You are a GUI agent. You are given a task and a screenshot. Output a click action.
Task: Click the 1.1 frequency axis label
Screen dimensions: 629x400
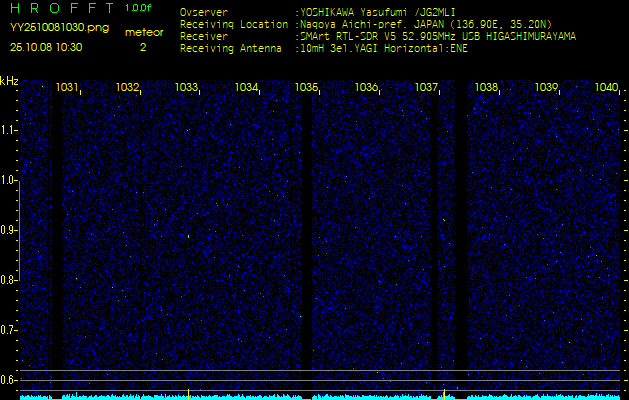[9, 130]
